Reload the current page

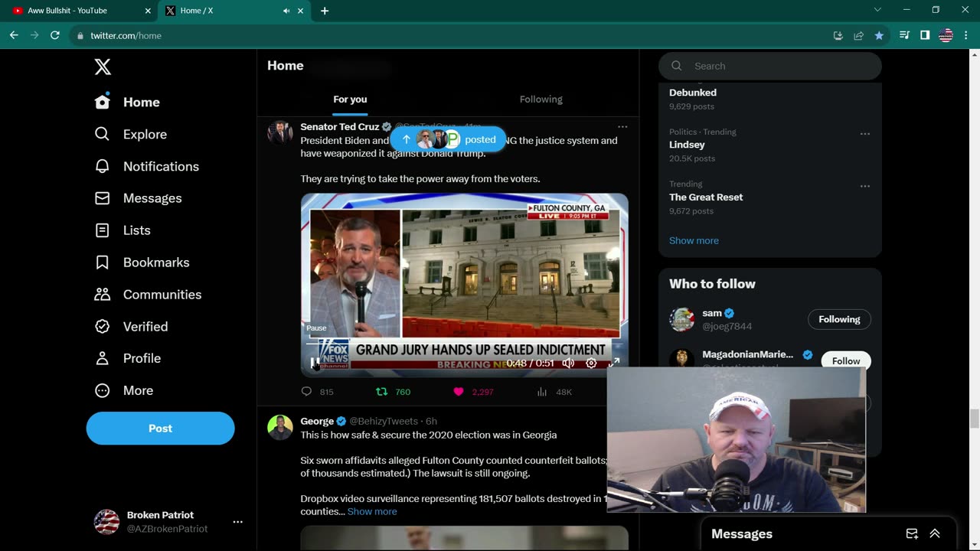click(55, 35)
